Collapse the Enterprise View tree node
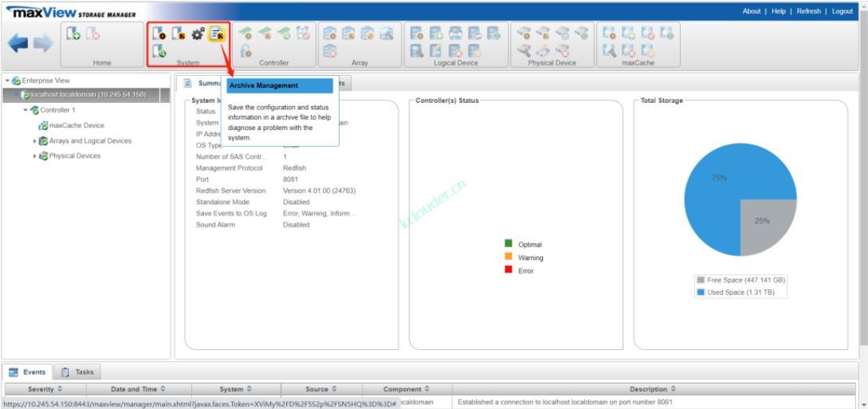This screenshot has width=868, height=409. coord(7,81)
